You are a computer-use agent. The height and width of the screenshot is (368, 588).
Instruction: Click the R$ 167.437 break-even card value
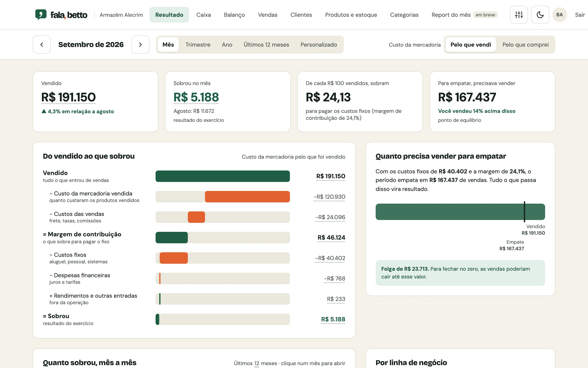(x=467, y=97)
